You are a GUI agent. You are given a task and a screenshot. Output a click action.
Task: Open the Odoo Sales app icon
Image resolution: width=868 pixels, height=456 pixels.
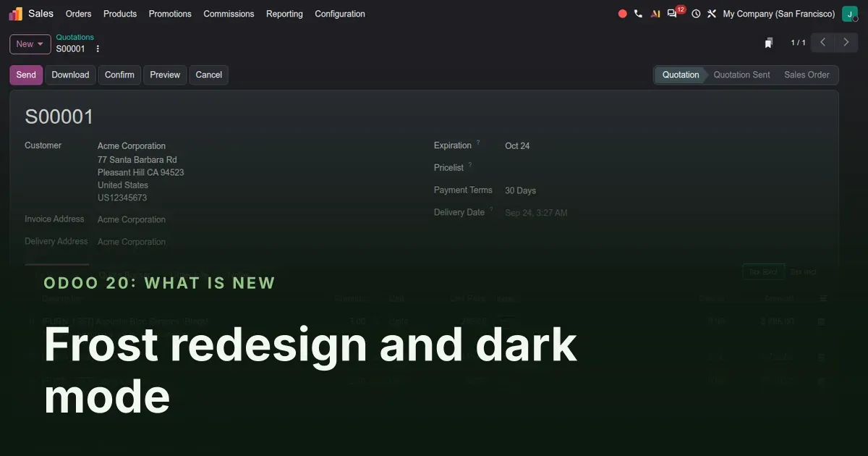pos(16,14)
